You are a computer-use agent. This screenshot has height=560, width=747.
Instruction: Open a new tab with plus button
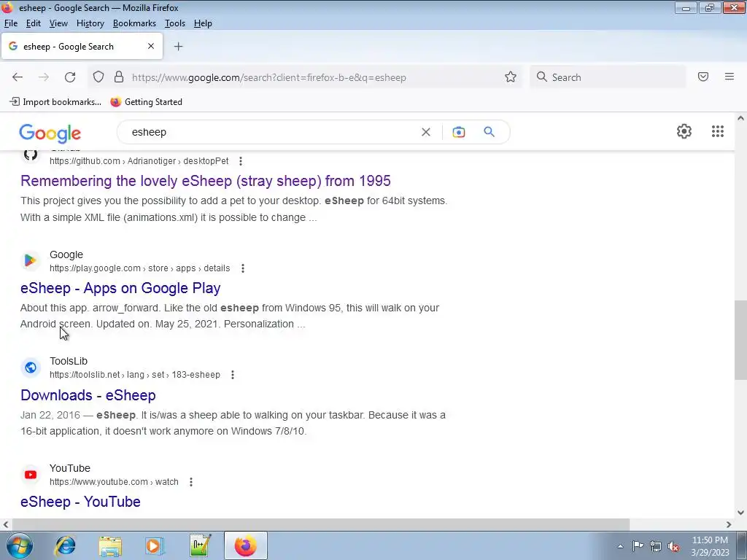(178, 46)
